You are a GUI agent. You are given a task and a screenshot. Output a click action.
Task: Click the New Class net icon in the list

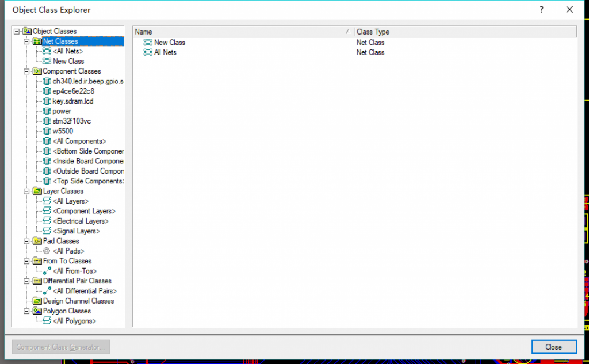(x=148, y=43)
